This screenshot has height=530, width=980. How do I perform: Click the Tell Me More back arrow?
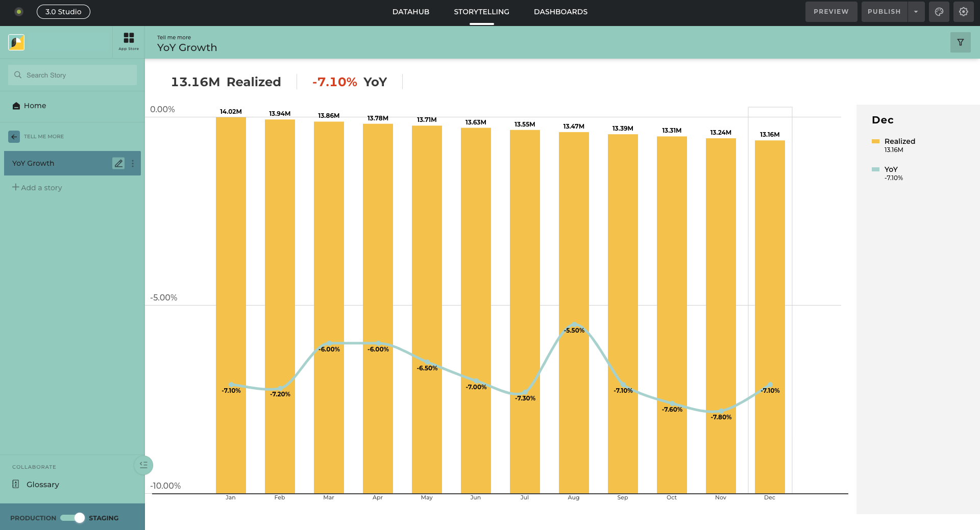[14, 137]
